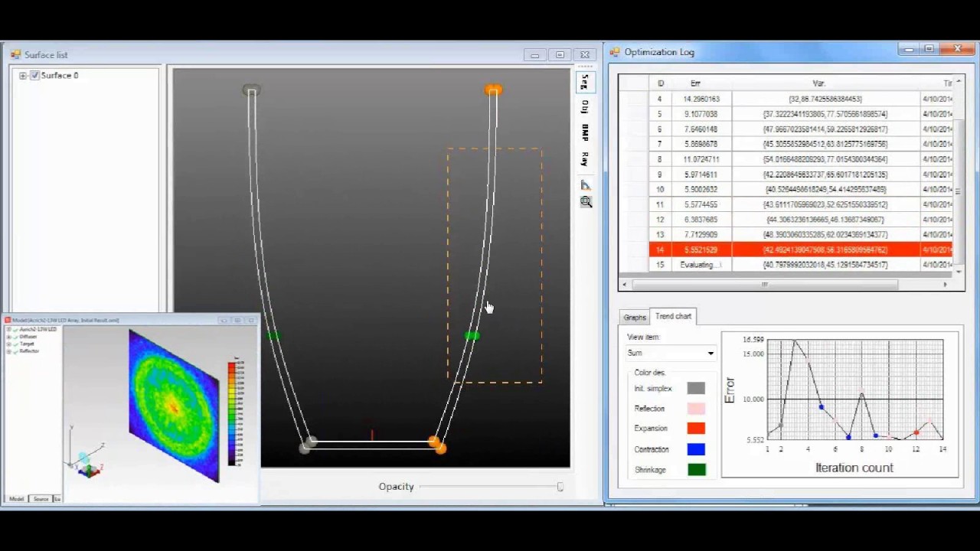
Task: Expand the Target tree node
Action: 8,344
